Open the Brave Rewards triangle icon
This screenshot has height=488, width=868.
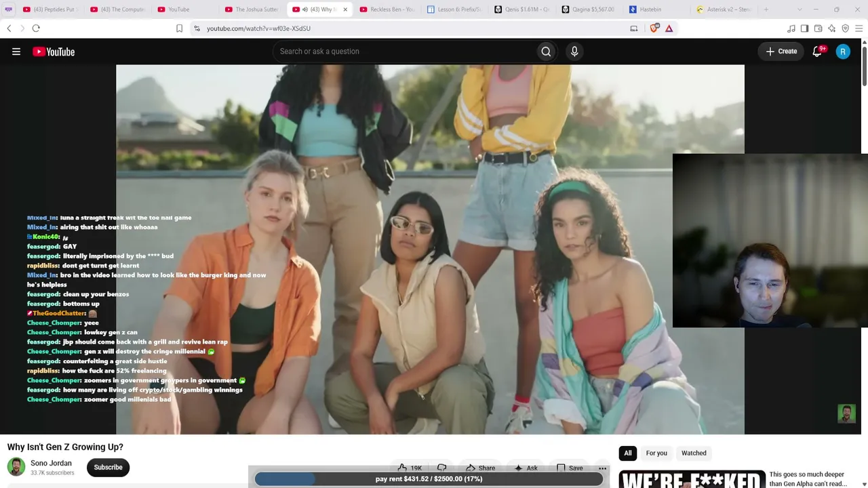point(669,28)
